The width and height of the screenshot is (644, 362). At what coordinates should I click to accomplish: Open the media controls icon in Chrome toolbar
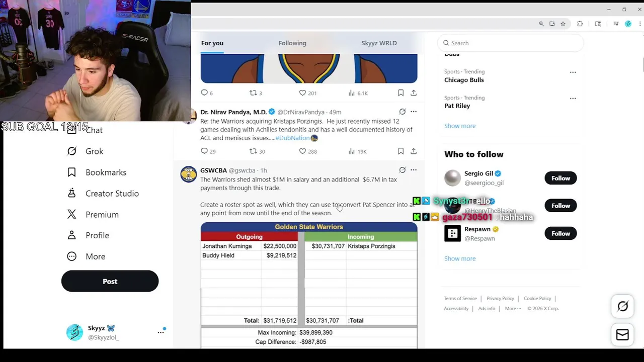(616, 24)
